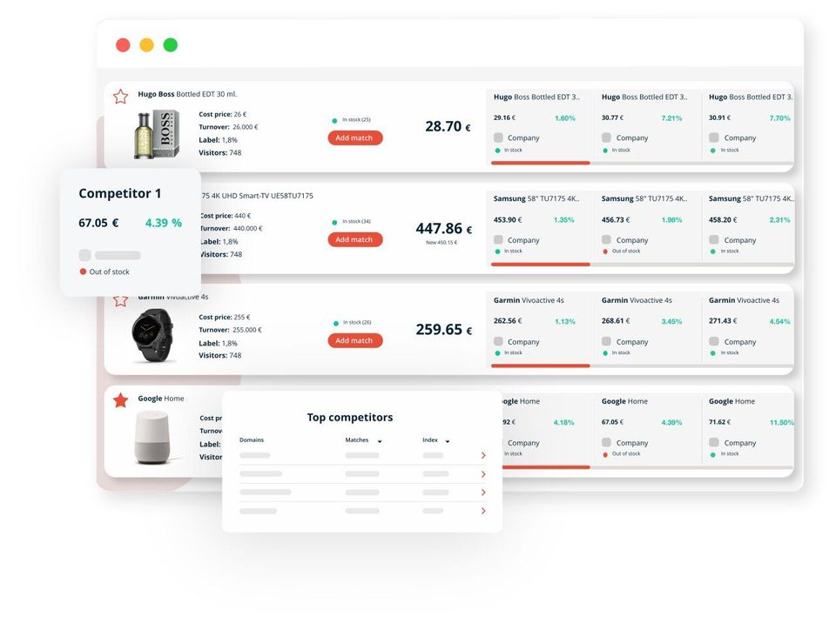Check Company box for Hugo Boss 30.91 € competitor
The width and height of the screenshot is (836, 644).
click(x=714, y=138)
